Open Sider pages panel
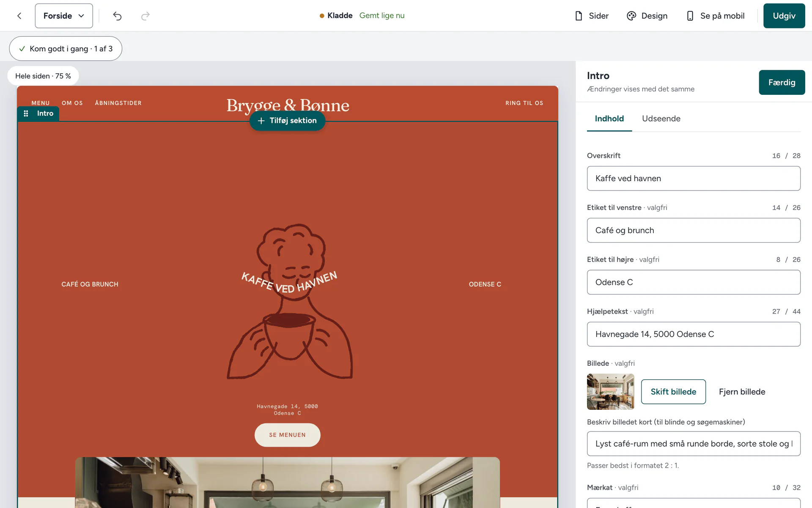The height and width of the screenshot is (508, 812). [592, 16]
